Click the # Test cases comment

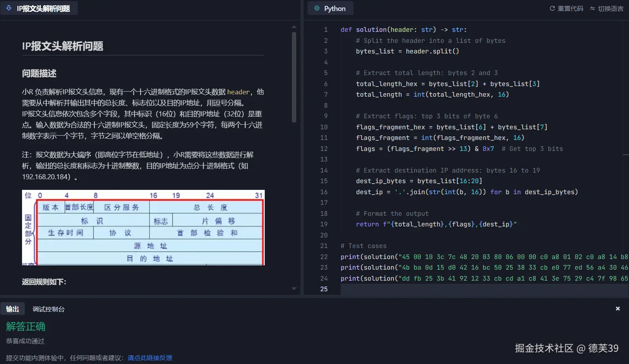(x=363, y=246)
